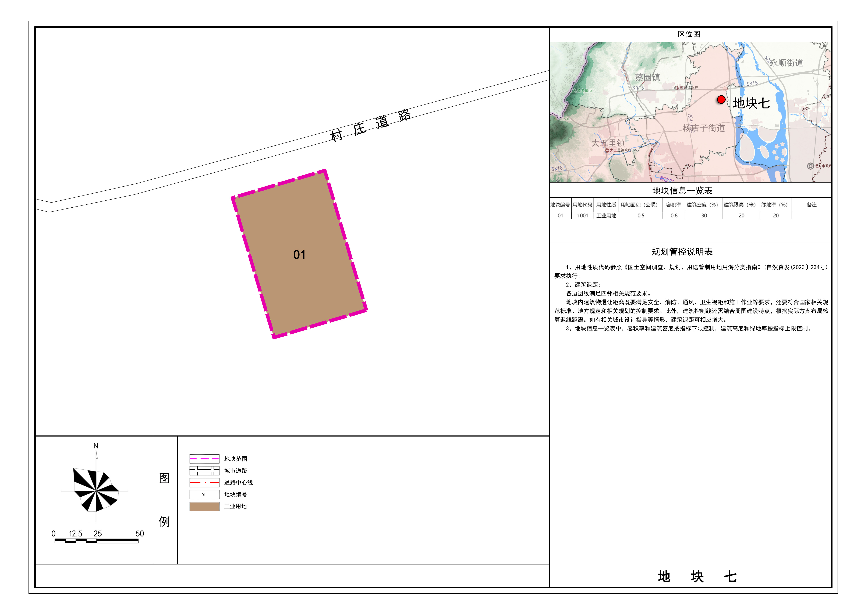Select the brown parcel 01 polygon
The height and width of the screenshot is (614, 868).
[x=299, y=254]
